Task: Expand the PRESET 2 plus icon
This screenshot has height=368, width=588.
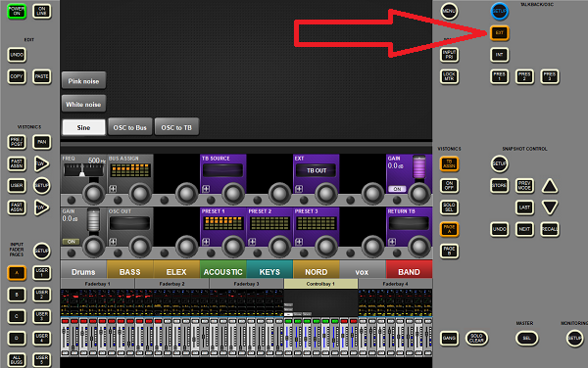Action: tap(252, 242)
